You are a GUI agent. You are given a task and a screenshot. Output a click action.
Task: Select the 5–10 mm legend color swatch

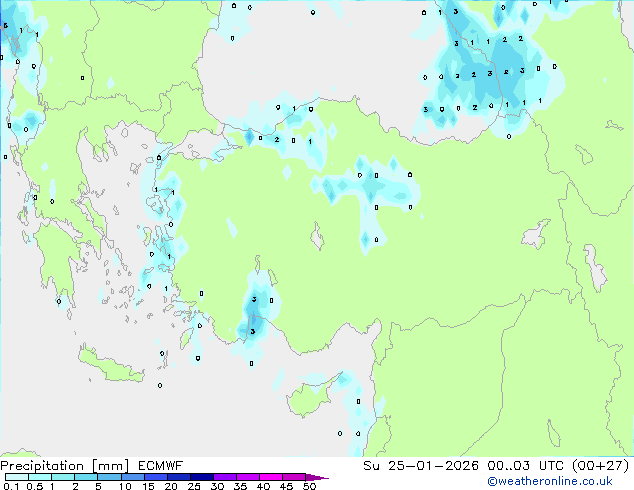point(109,477)
